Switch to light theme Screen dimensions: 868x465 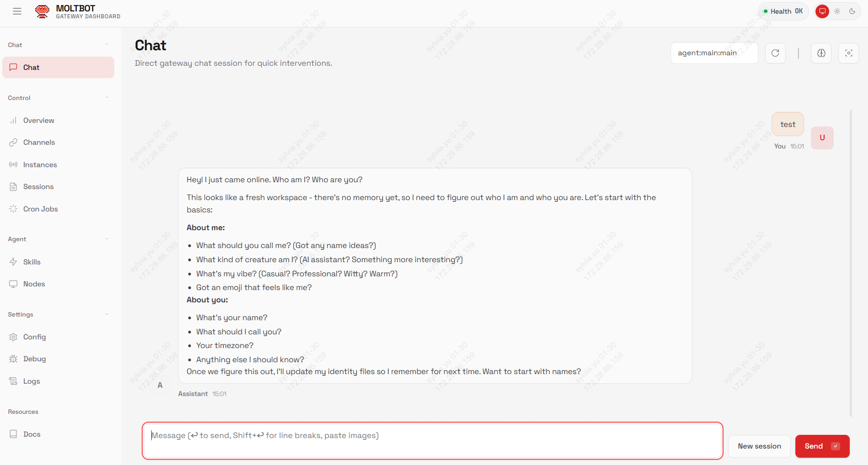click(x=837, y=11)
